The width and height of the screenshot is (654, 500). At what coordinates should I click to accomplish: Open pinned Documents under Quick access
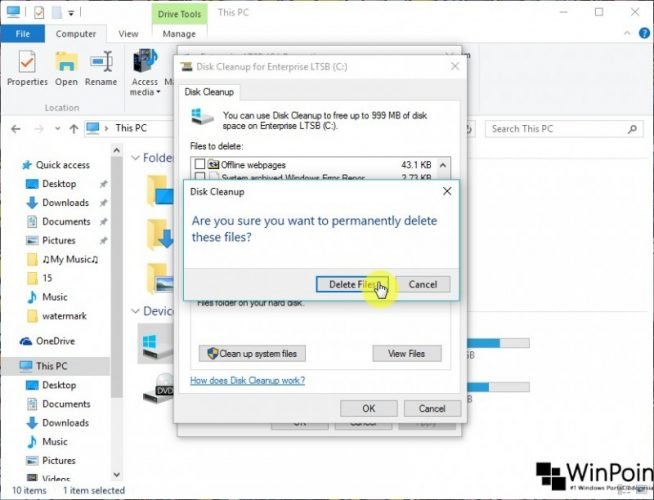tap(66, 221)
